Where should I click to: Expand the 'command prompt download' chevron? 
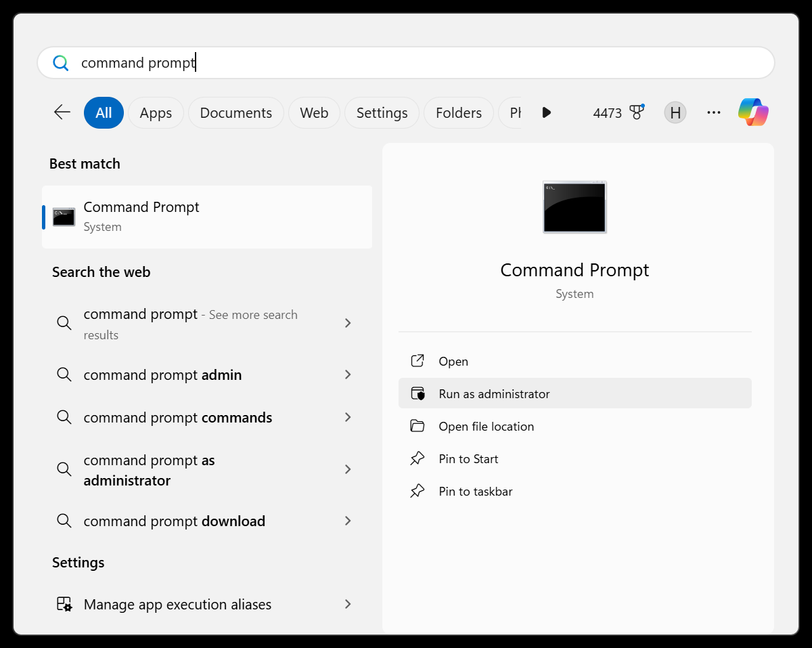click(x=348, y=521)
